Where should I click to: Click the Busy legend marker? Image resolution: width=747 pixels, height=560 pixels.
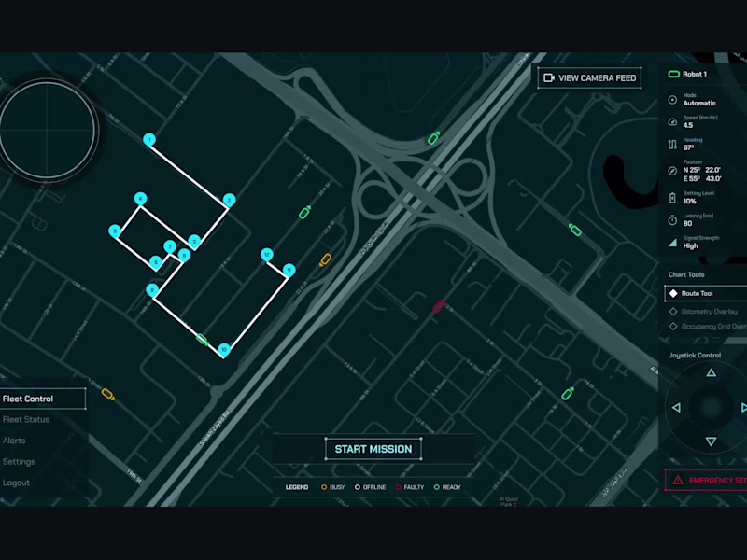point(324,487)
